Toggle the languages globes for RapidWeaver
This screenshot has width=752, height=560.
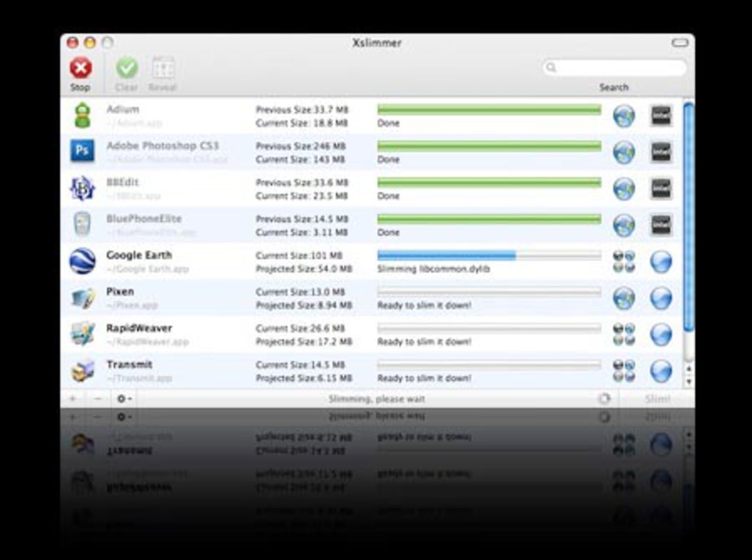click(x=623, y=334)
